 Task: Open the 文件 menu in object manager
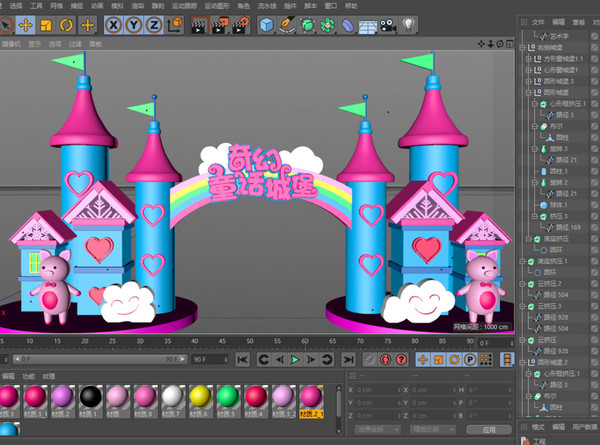[538, 22]
